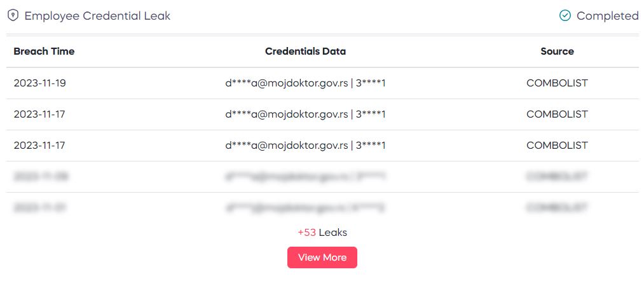Click COMBOLIST in the second 2023-11-17 row
The height and width of the screenshot is (281, 644).
557,146
